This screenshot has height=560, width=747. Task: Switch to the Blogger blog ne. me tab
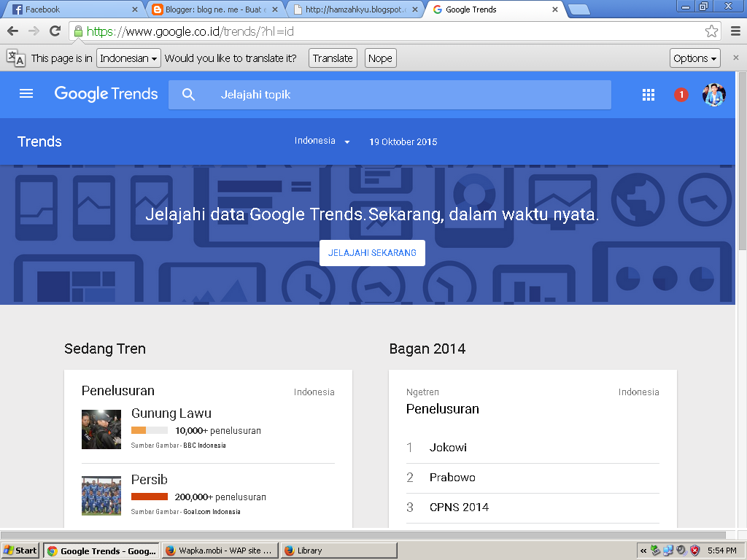pyautogui.click(x=214, y=9)
